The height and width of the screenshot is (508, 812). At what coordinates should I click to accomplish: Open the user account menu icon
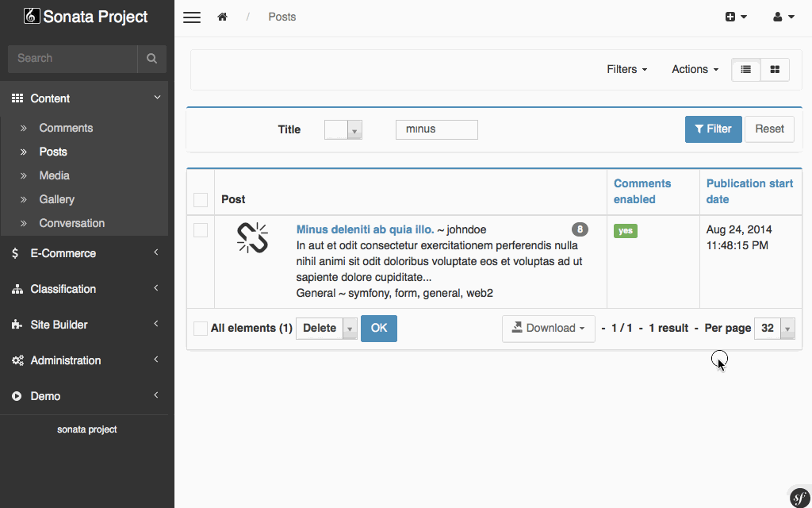pyautogui.click(x=783, y=17)
